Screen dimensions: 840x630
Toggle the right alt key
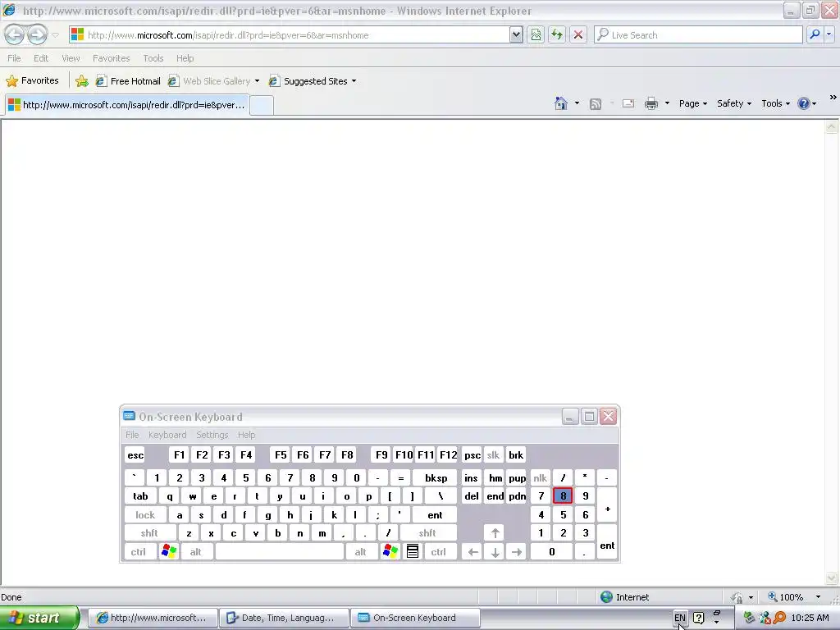[x=361, y=552]
